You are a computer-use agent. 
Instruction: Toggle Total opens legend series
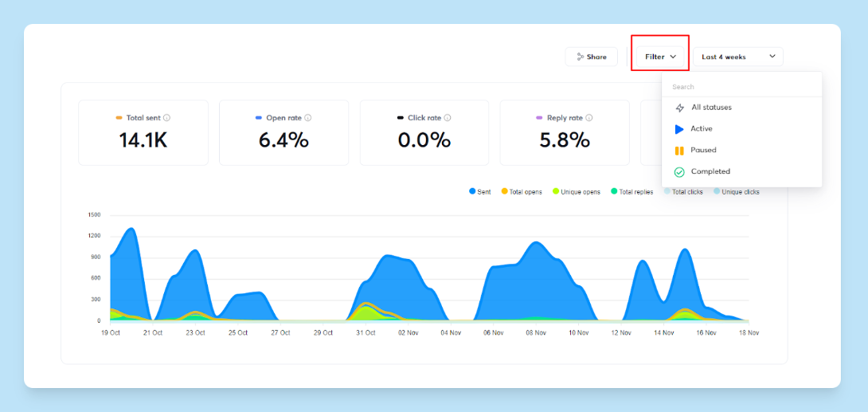[521, 192]
